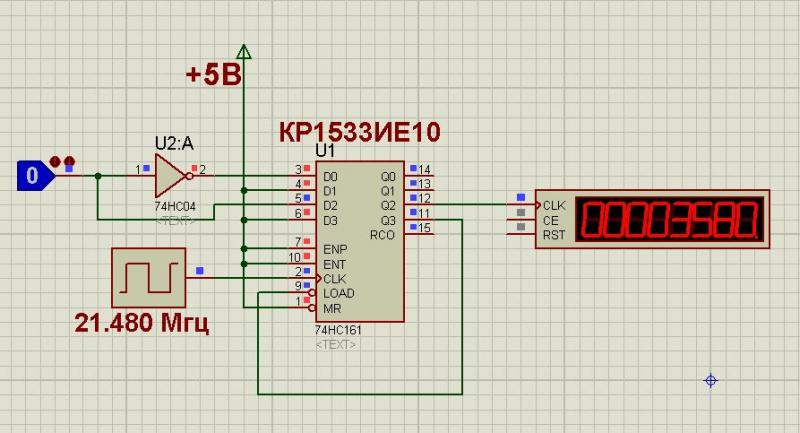Select the U1 74HC161 counter chip body
Image resolution: width=800 pixels, height=433 pixels.
(x=360, y=240)
